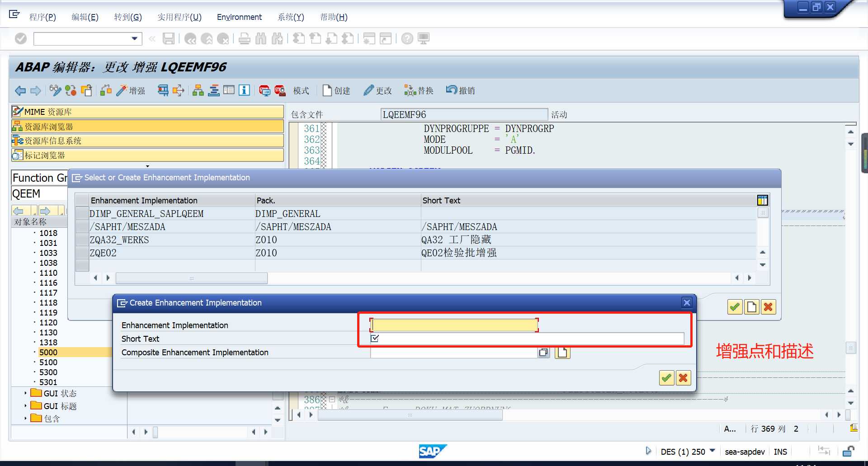
Task: Click the Find binoculars icon
Action: pyautogui.click(x=261, y=39)
